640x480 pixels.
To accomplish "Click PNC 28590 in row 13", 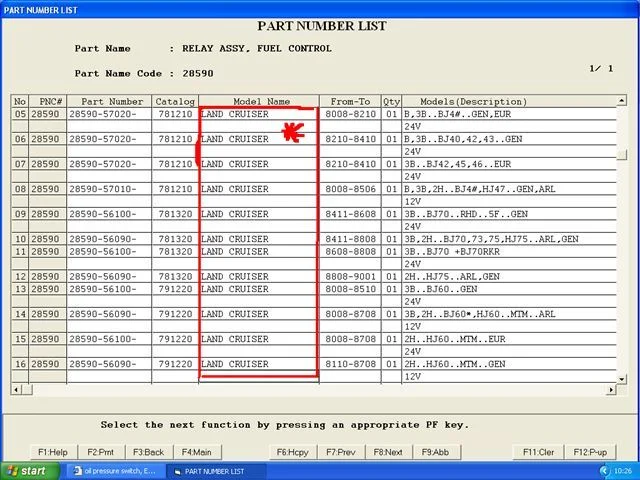I will coord(48,289).
